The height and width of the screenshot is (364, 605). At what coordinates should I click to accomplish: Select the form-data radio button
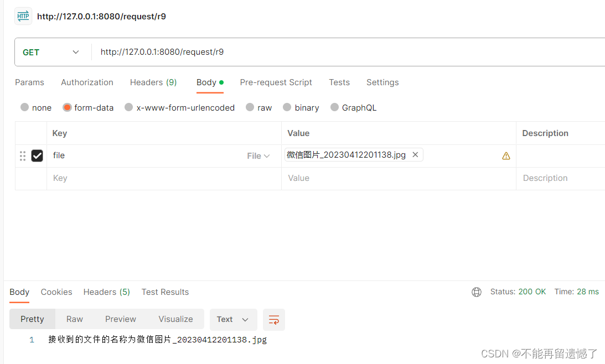click(x=67, y=107)
